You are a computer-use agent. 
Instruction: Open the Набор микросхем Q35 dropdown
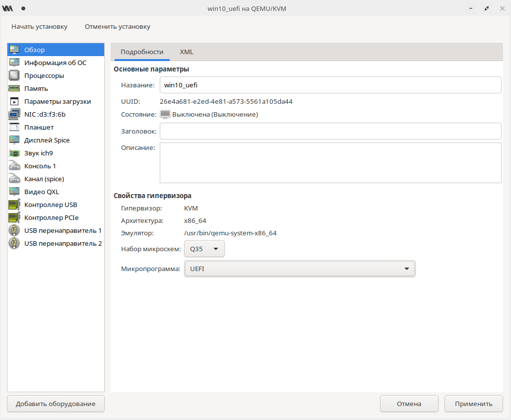pyautogui.click(x=204, y=249)
